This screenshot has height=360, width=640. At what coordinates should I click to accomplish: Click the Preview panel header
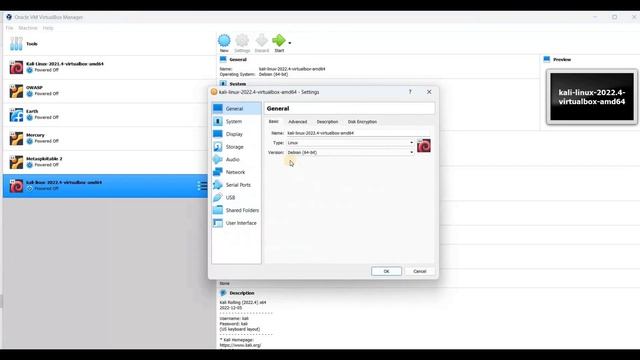tap(562, 59)
